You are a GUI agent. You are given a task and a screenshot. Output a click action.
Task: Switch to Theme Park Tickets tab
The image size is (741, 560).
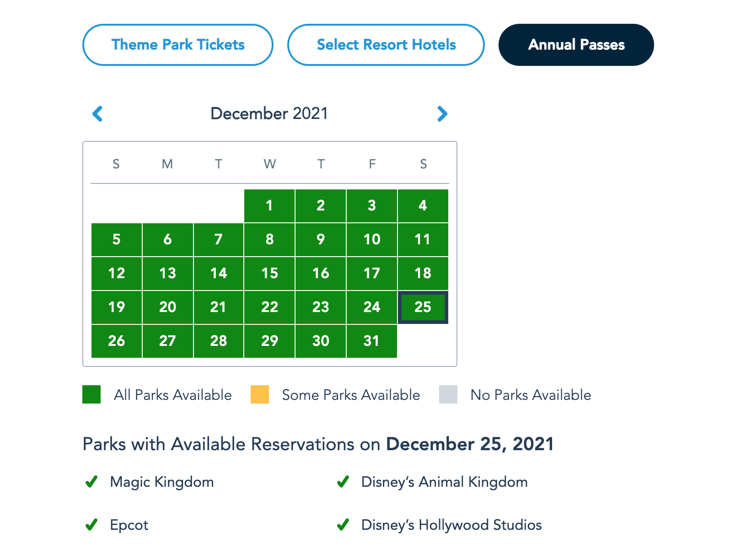[178, 45]
